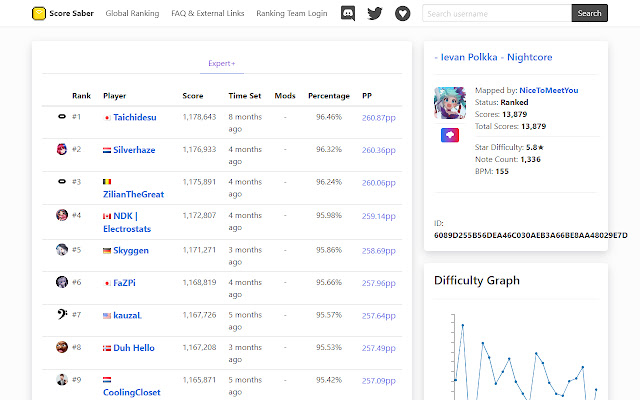
Task: Click the Canada flag beside NDK
Action: 107,216
